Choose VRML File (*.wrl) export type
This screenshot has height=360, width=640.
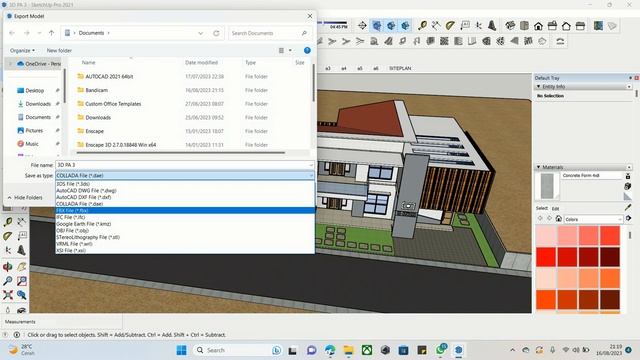pyautogui.click(x=185, y=244)
